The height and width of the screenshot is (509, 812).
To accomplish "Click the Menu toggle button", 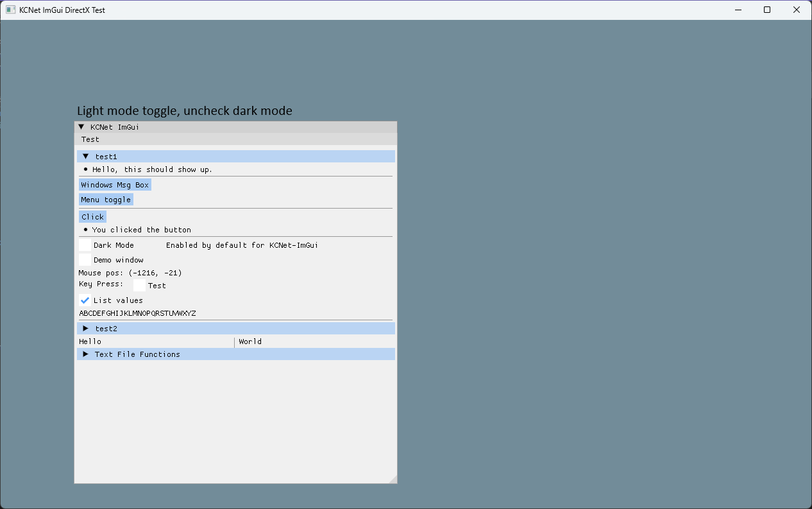I will pos(106,200).
